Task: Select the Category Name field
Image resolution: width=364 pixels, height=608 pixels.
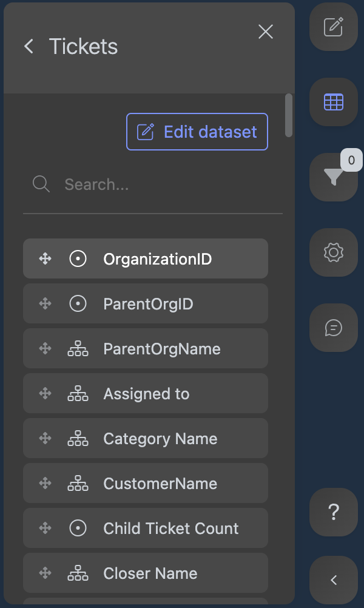Action: pyautogui.click(x=146, y=439)
